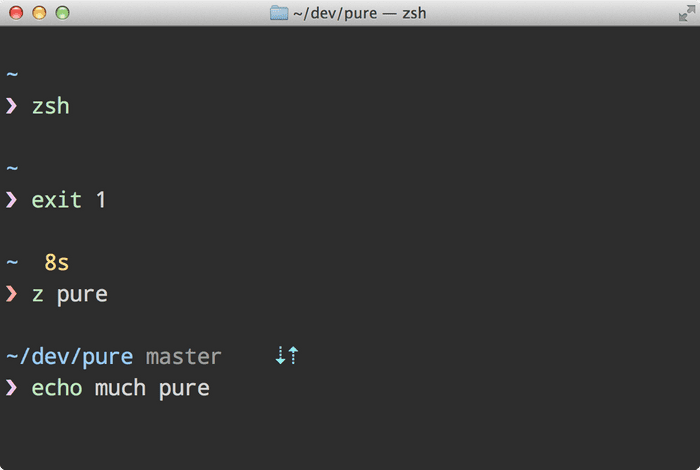
Task: Click the z pure command text
Action: 70,295
